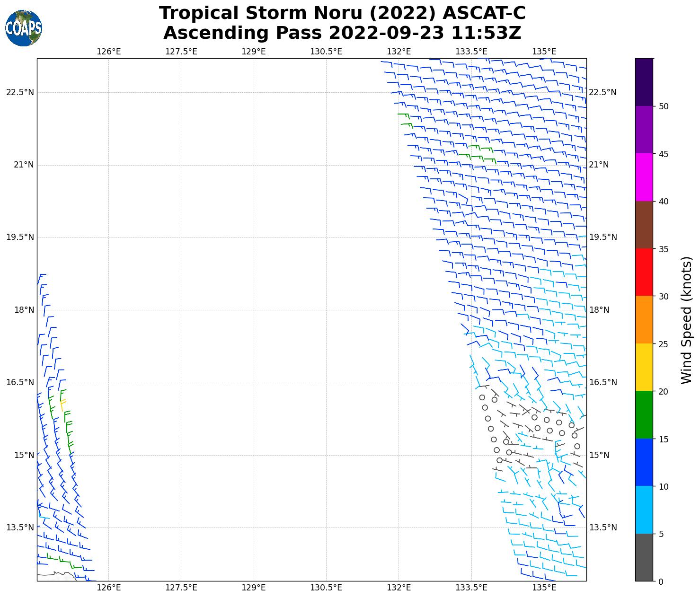
Task: Click the green 15-20 knot colorbar band
Action: 644,415
